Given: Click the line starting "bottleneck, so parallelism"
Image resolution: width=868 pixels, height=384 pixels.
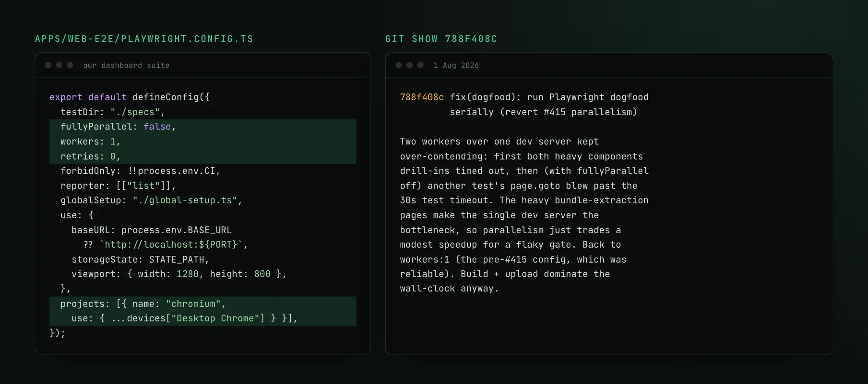Looking at the screenshot, I should 511,230.
